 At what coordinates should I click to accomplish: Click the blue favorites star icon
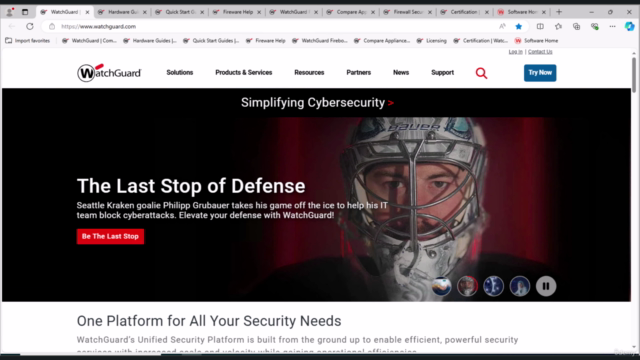coord(519,27)
